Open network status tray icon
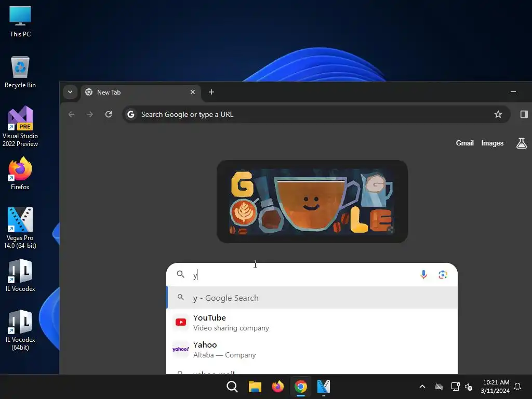 click(x=455, y=387)
